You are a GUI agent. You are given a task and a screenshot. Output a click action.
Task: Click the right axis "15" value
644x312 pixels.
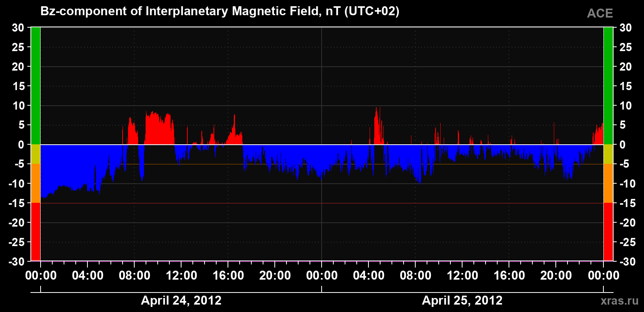[x=626, y=86]
